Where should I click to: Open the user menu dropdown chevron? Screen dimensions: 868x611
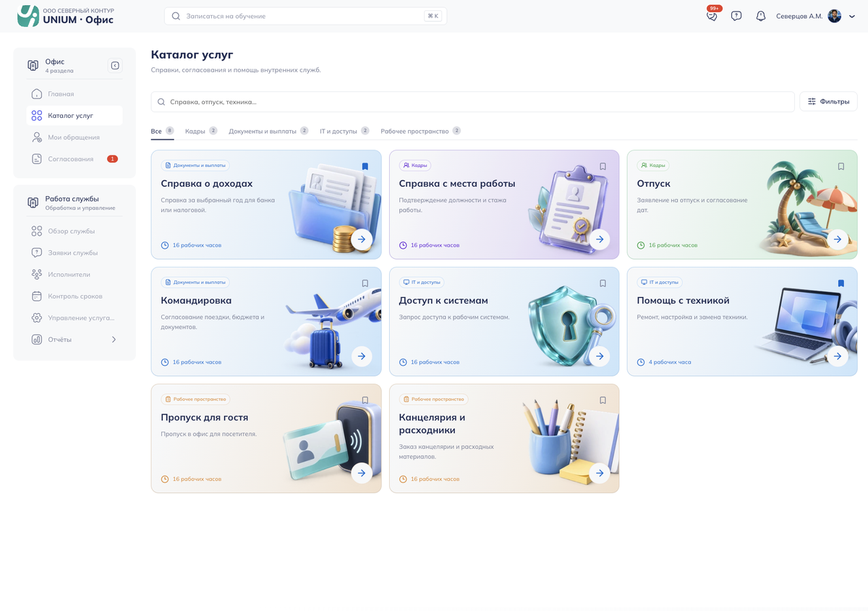pyautogui.click(x=852, y=17)
